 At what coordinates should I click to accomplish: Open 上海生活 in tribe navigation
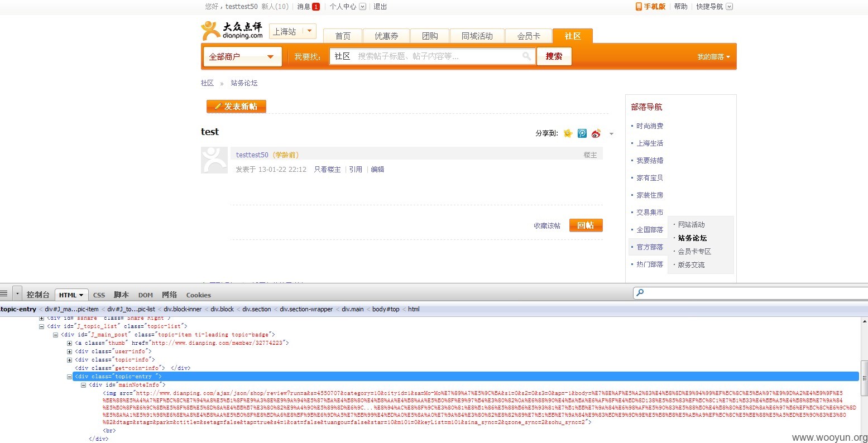(650, 143)
